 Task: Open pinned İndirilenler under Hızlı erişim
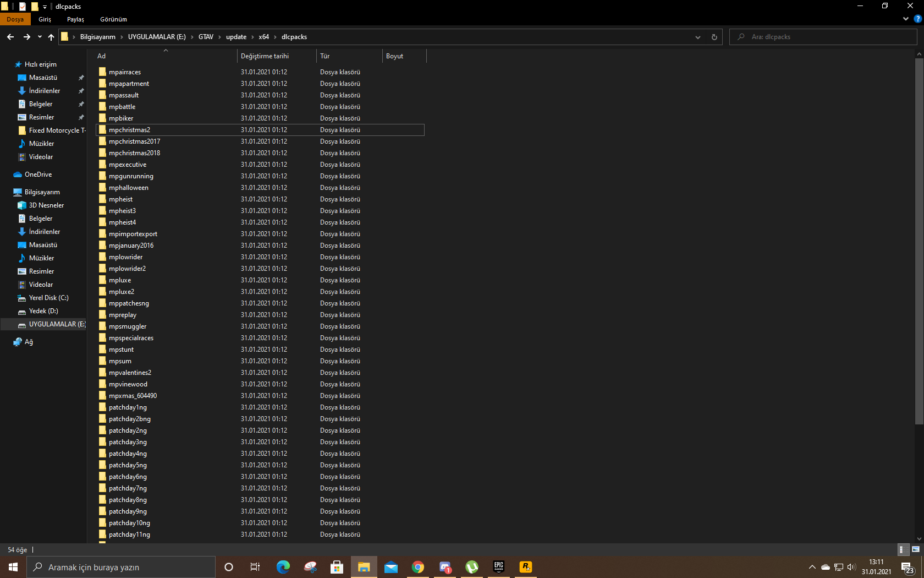coord(45,91)
